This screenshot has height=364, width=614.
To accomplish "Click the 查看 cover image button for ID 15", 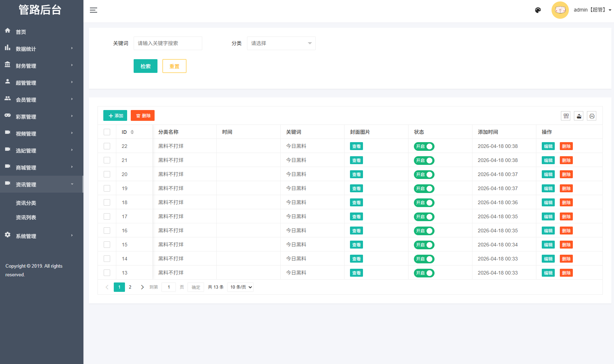I will 356,245.
